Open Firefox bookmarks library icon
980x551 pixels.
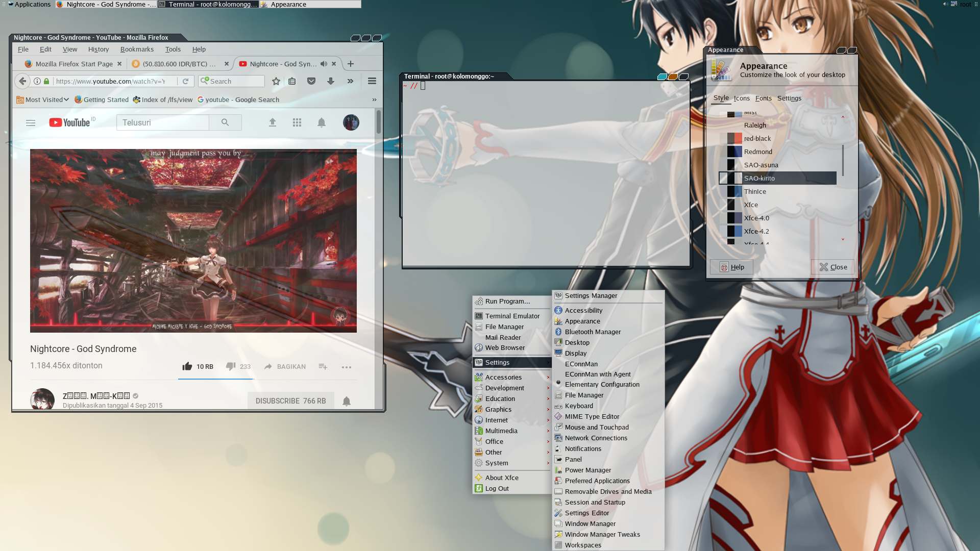(x=292, y=81)
